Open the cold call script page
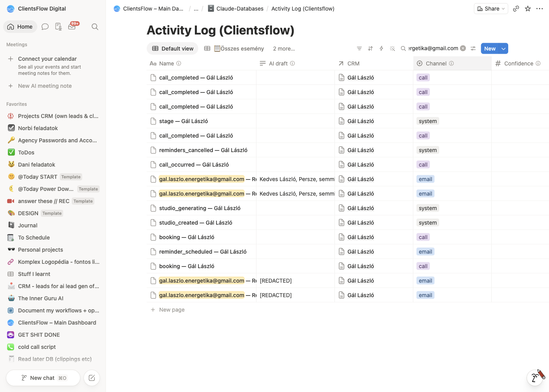The height and width of the screenshot is (392, 549). tap(53, 347)
